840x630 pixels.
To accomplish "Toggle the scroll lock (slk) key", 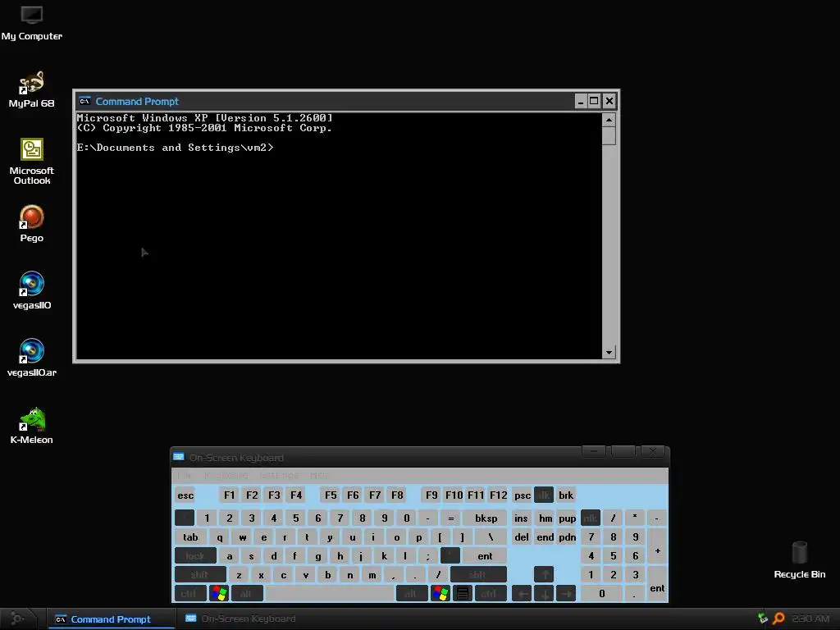I will [x=544, y=495].
